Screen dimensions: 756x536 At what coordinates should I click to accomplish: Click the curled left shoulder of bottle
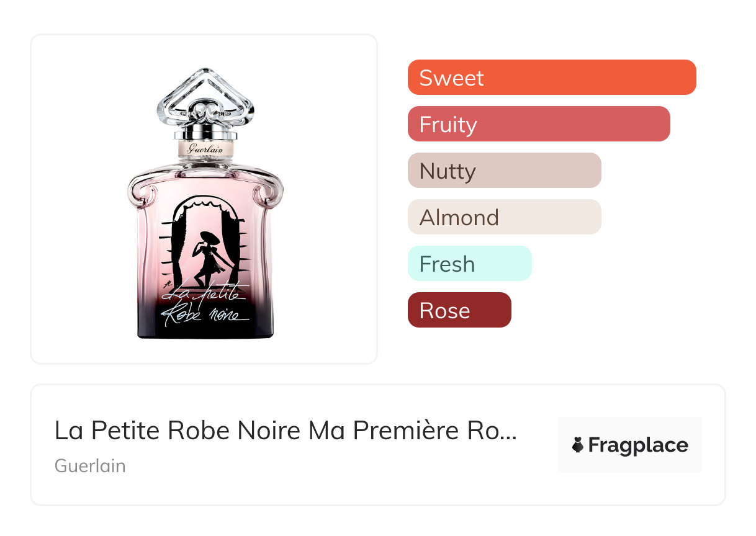click(140, 190)
